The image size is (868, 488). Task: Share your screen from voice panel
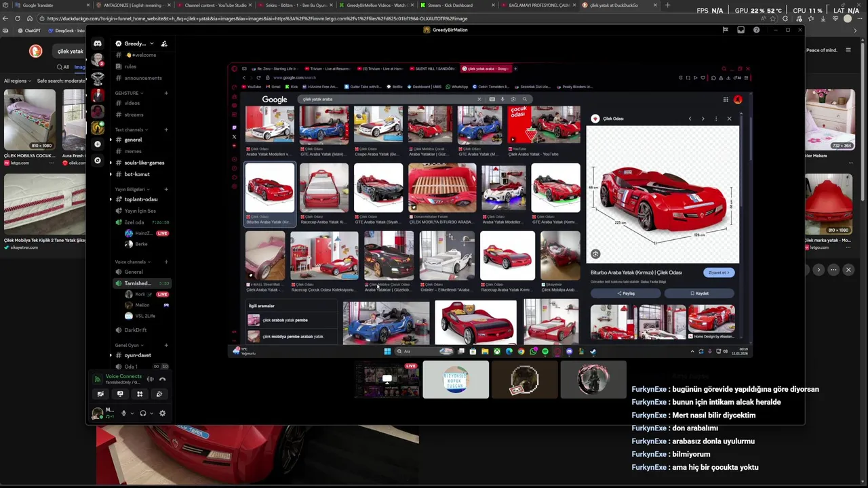pos(120,394)
